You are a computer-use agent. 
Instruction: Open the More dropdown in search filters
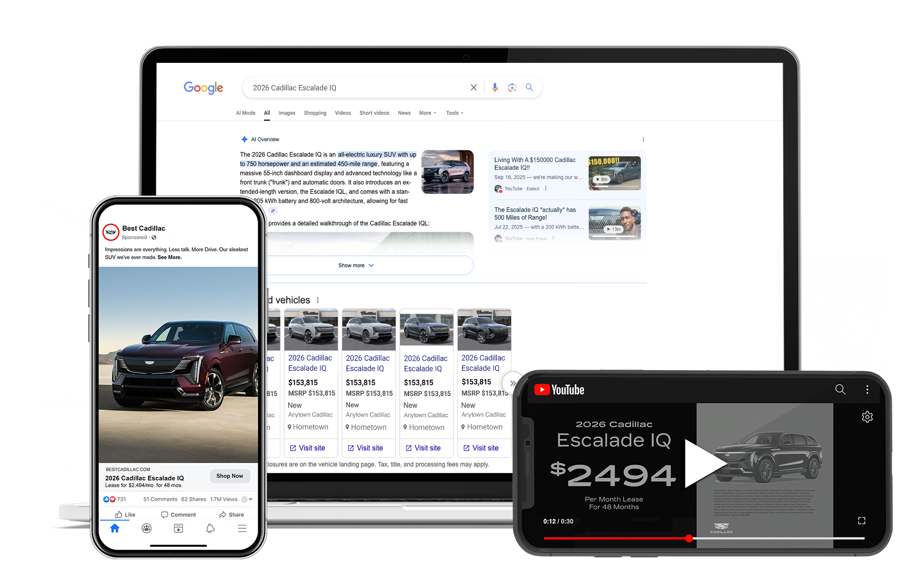(427, 113)
